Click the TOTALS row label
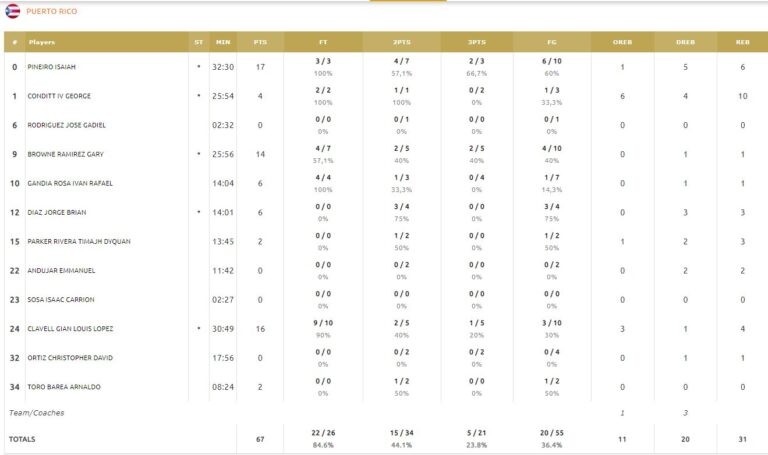768x455 pixels. pos(21,439)
